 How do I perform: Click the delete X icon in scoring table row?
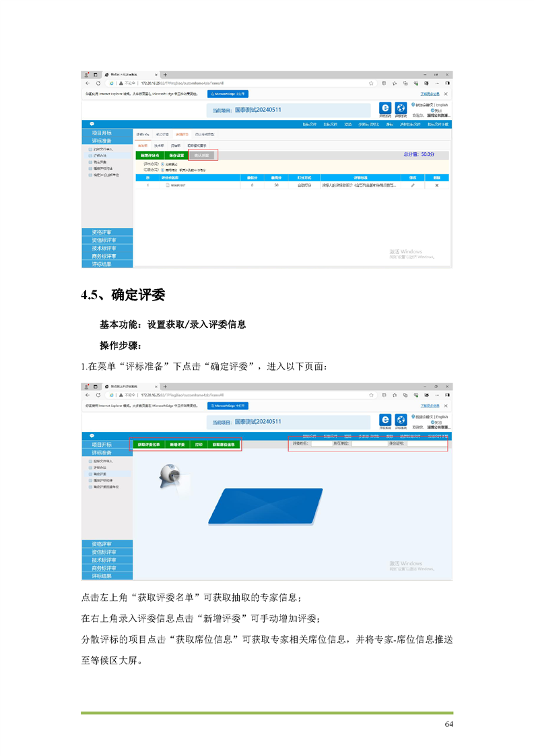[x=436, y=185]
